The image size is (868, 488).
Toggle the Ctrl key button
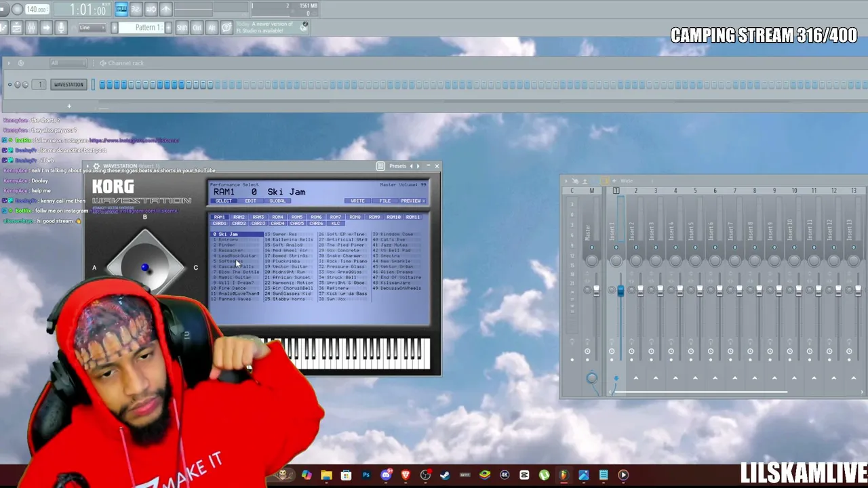pyautogui.click(x=197, y=28)
